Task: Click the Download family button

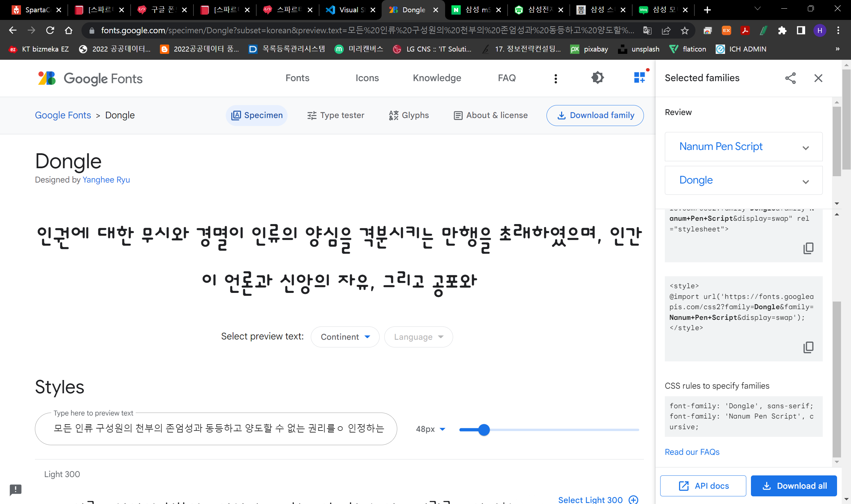Action: click(x=595, y=115)
